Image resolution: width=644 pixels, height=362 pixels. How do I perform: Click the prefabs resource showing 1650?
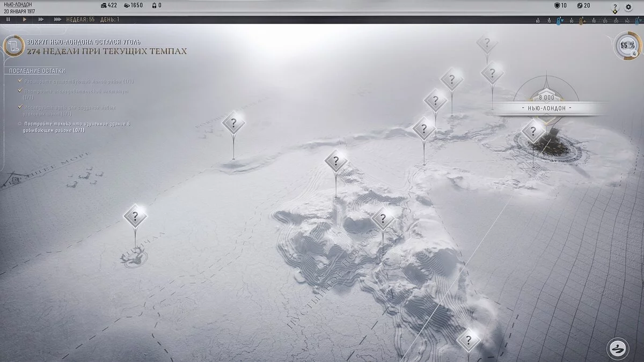(133, 5)
